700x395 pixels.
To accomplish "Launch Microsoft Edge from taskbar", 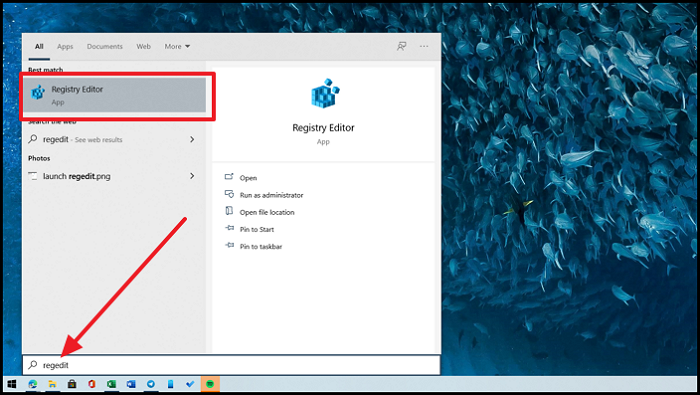I will pos(33,384).
